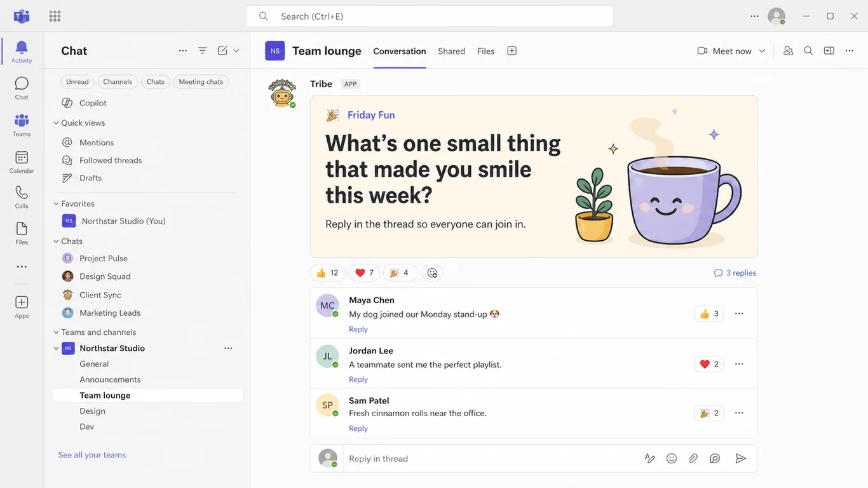
Task: Toggle the thumbs up 12 reaction
Action: 328,273
